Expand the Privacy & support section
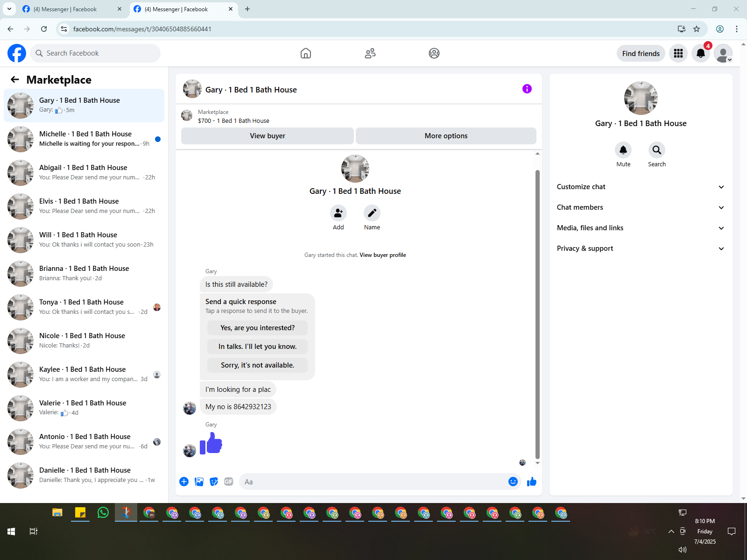 [641, 248]
